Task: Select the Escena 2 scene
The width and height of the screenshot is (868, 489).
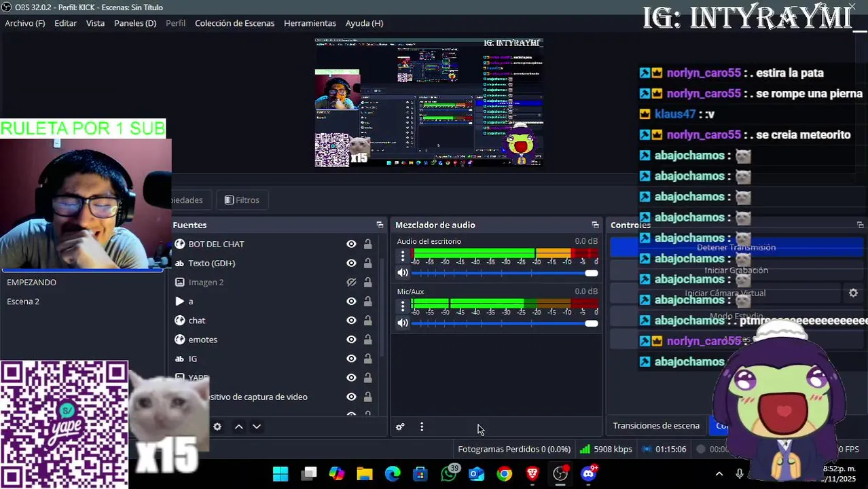Action: 82,301
